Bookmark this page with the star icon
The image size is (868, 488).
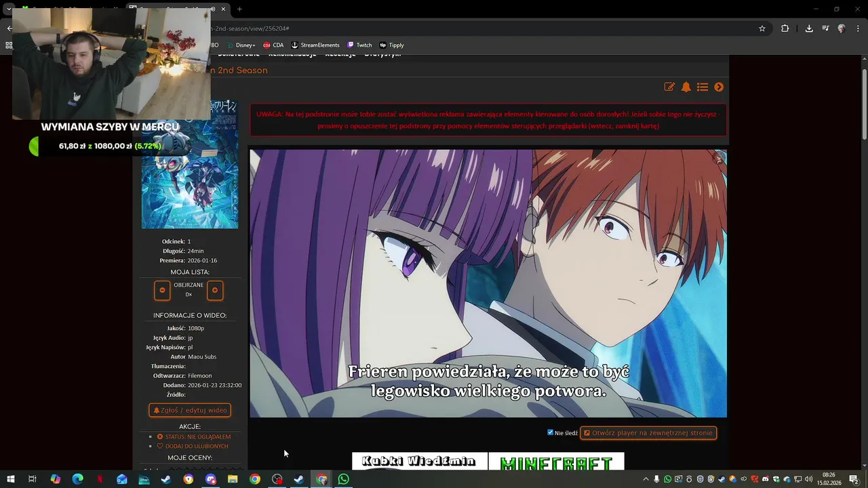762,28
